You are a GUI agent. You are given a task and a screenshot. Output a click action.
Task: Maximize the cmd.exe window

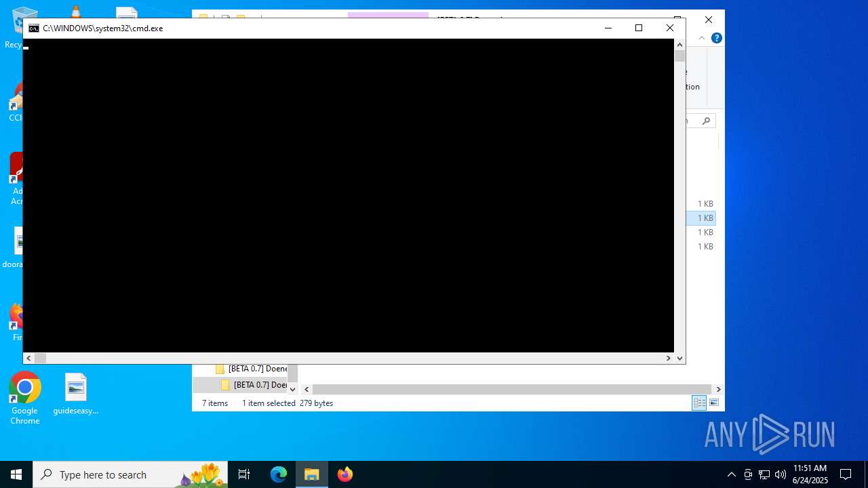click(638, 28)
